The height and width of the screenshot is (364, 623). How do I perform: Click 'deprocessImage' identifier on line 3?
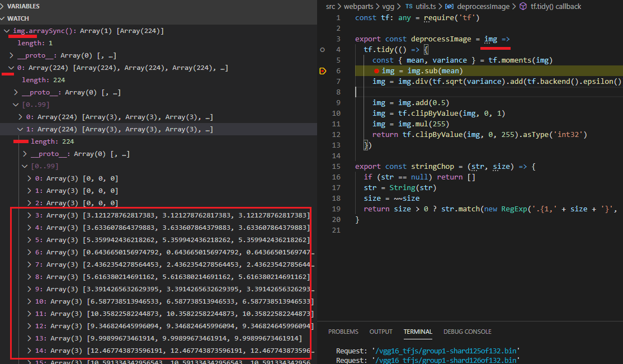pyautogui.click(x=441, y=39)
